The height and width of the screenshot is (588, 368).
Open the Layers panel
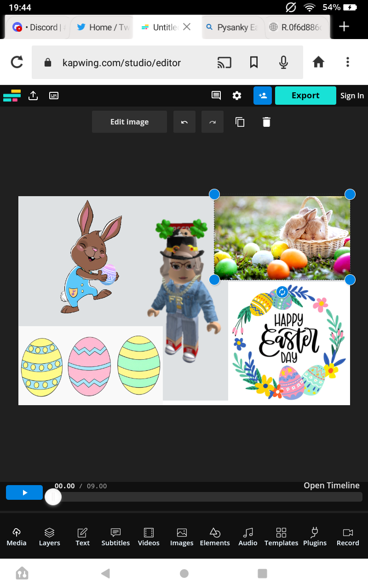(49, 537)
